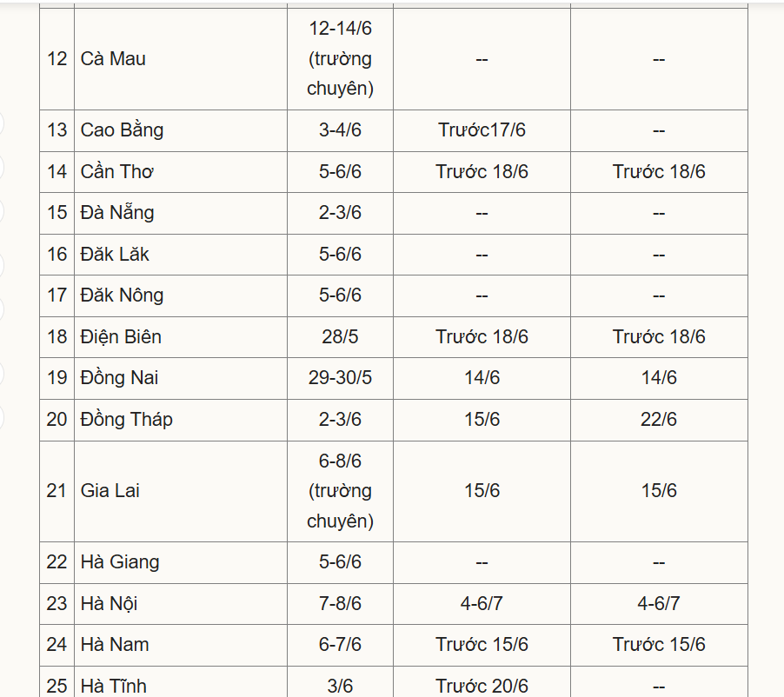Click the 28/5 exam date cell
Viewport: 784px width, 697px height.
(340, 337)
